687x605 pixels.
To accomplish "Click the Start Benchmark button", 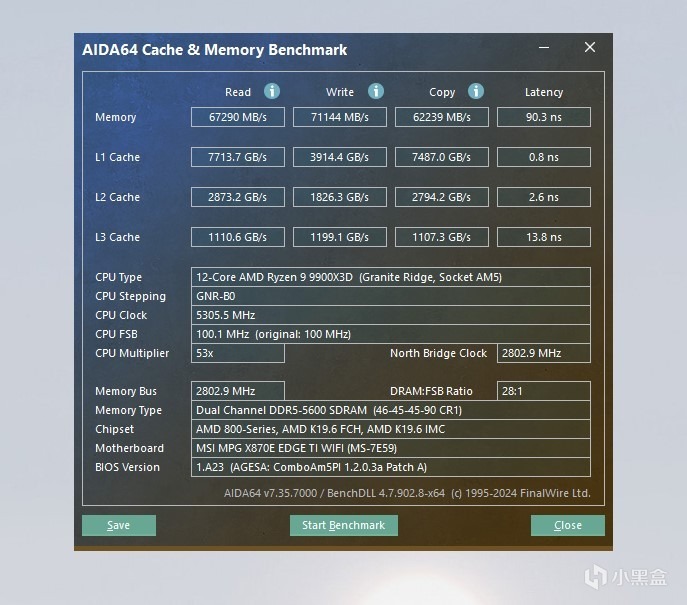I will click(x=344, y=525).
